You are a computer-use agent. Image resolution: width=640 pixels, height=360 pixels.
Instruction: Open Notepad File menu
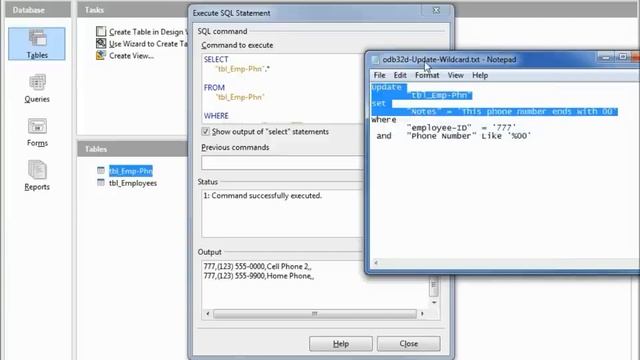[379, 75]
